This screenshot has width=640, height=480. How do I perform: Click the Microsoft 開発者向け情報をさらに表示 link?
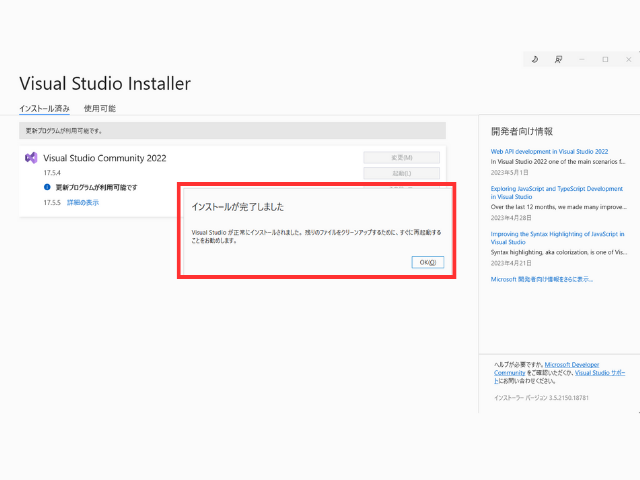tap(542, 279)
